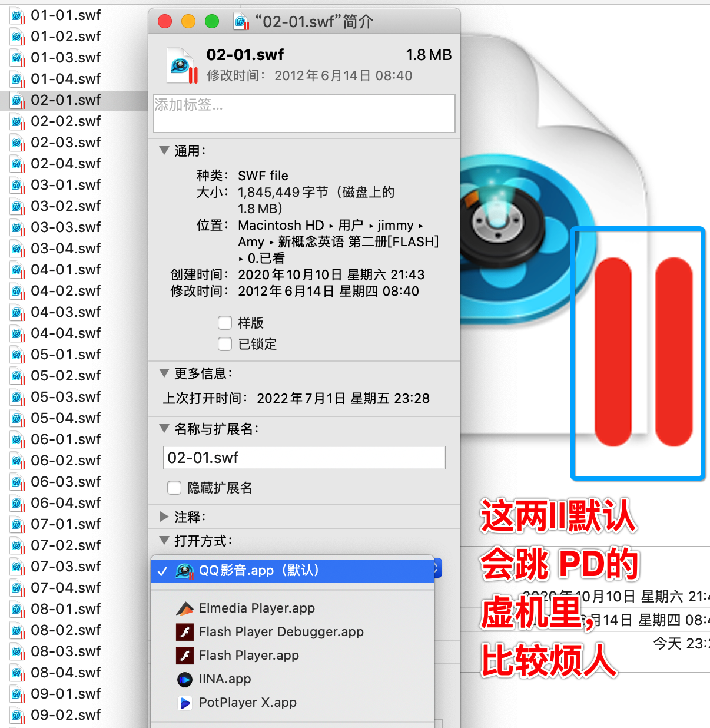
Task: Click the 01-03.swf file icon
Action: [x=18, y=58]
